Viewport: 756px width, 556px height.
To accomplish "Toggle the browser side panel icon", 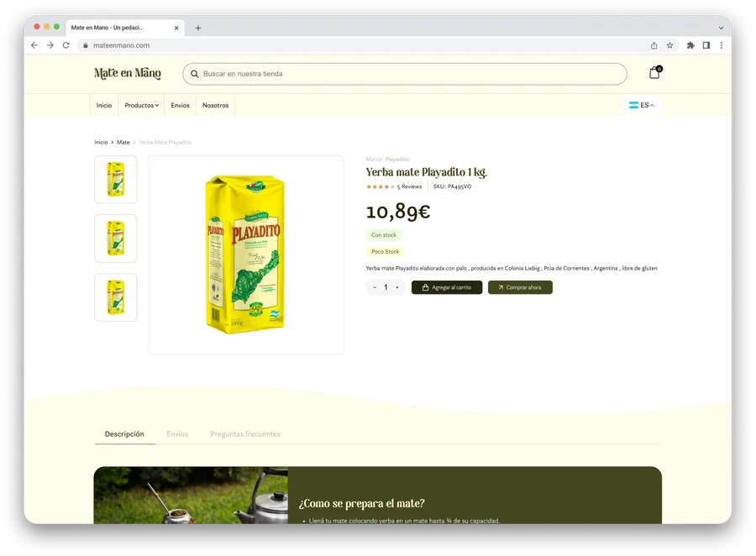I will (706, 45).
